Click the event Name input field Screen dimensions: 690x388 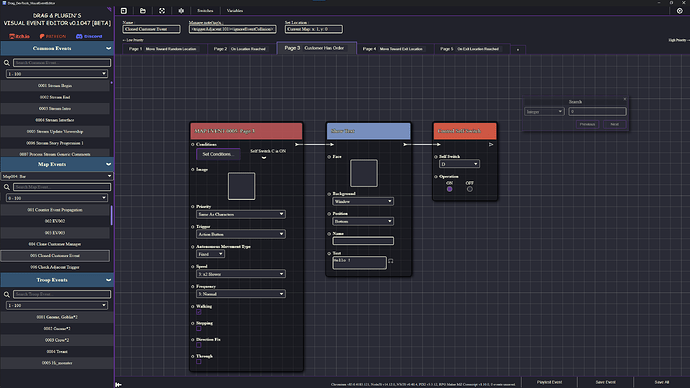click(151, 29)
